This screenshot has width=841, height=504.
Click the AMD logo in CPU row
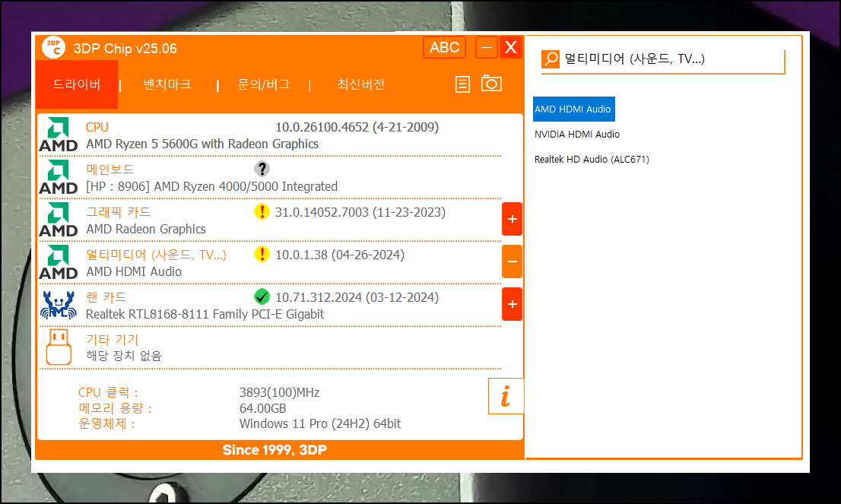point(59,135)
